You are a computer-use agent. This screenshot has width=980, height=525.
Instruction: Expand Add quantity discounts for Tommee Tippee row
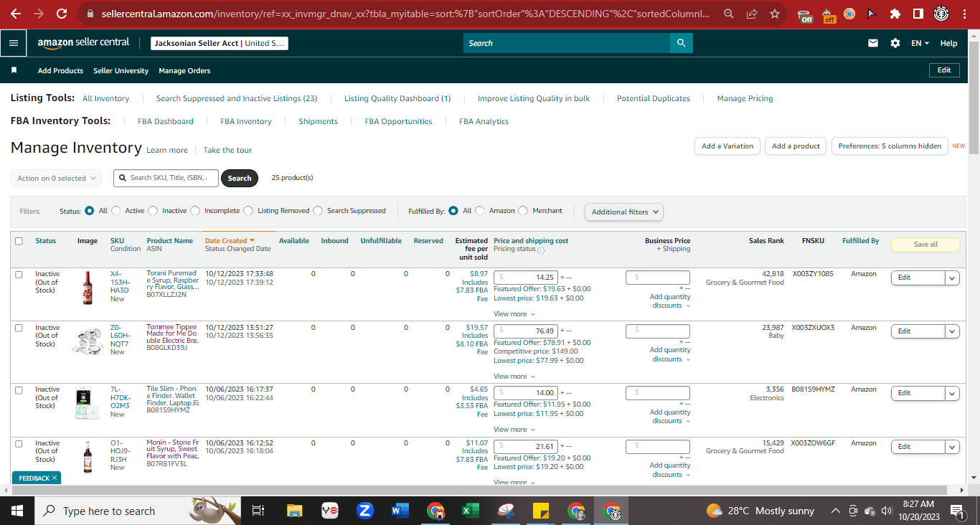671,354
